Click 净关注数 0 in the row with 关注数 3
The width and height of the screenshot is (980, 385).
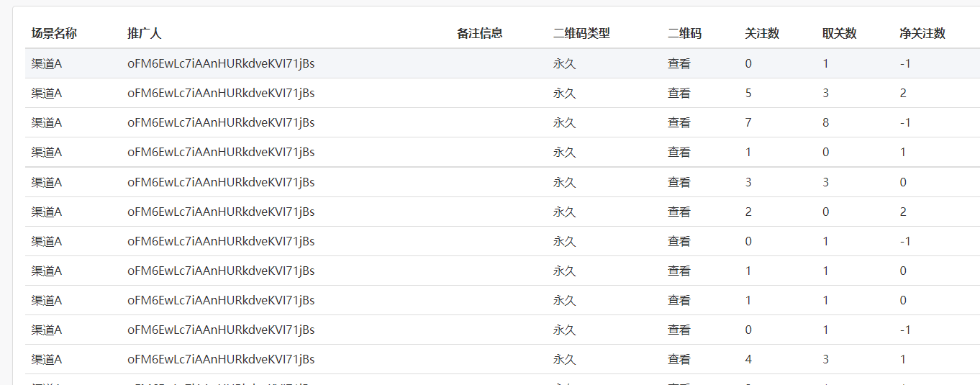coord(903,182)
